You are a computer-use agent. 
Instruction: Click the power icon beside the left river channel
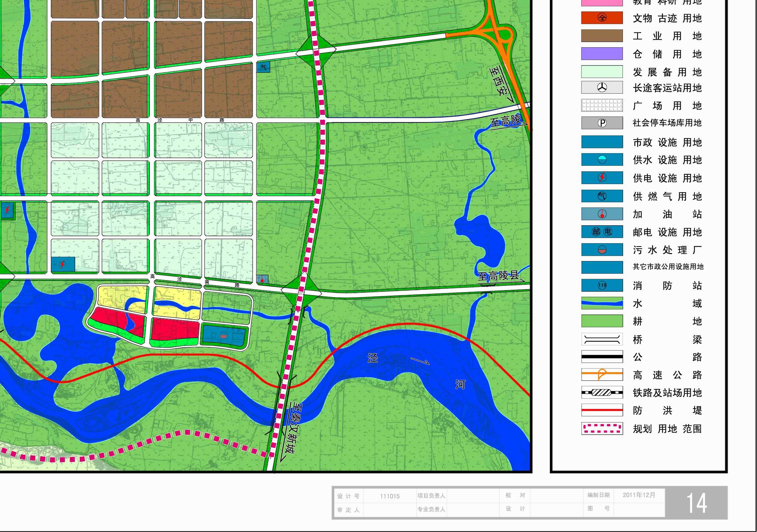[7, 210]
